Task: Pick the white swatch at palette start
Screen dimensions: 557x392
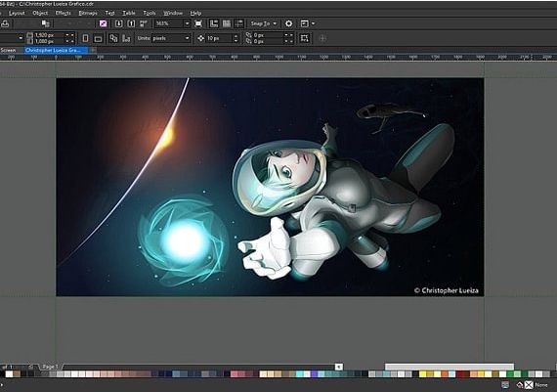Action: tap(9, 373)
